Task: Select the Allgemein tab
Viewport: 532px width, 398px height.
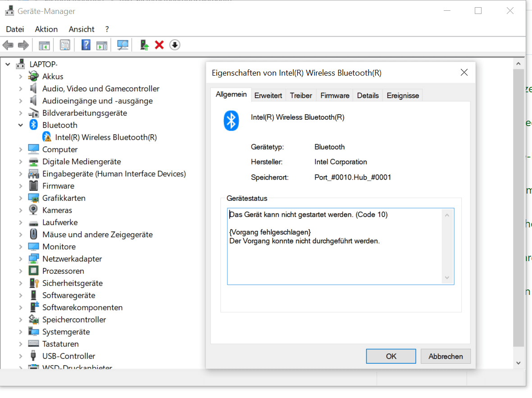Action: (231, 94)
